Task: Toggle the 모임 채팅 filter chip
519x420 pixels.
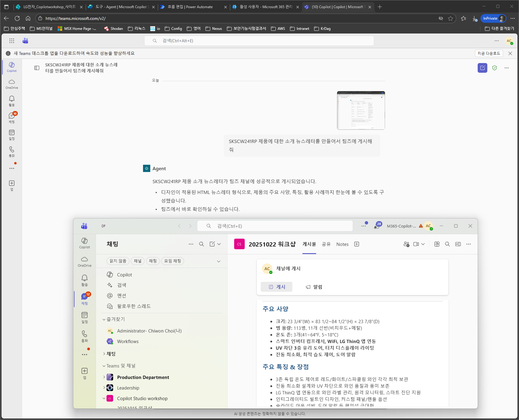Action: click(173, 261)
